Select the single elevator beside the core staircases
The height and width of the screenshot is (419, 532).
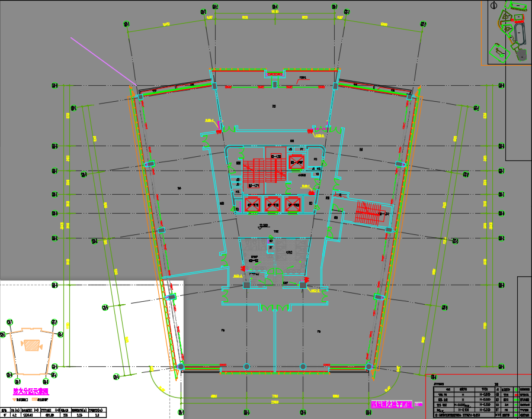296,162
